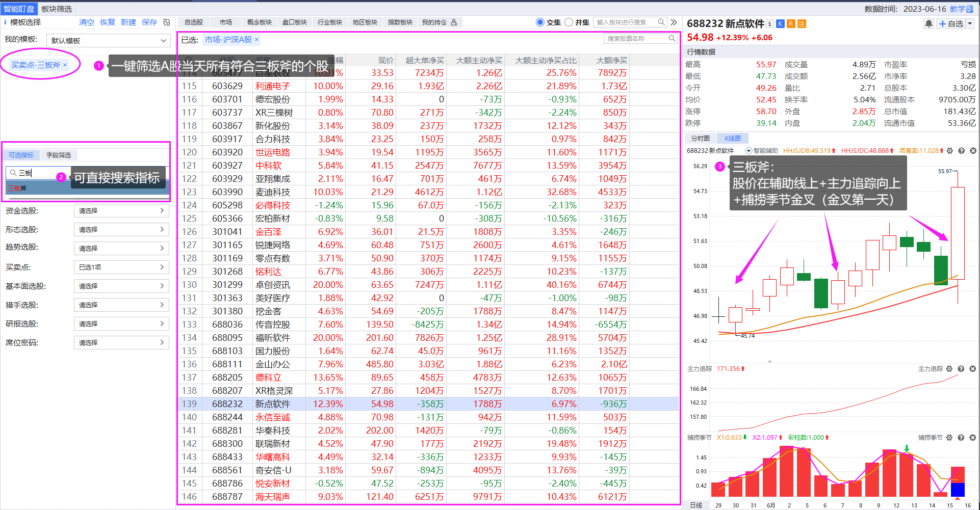Close the 捕捞季节 indicator panel
This screenshot has width=980, height=510.
tap(972, 438)
